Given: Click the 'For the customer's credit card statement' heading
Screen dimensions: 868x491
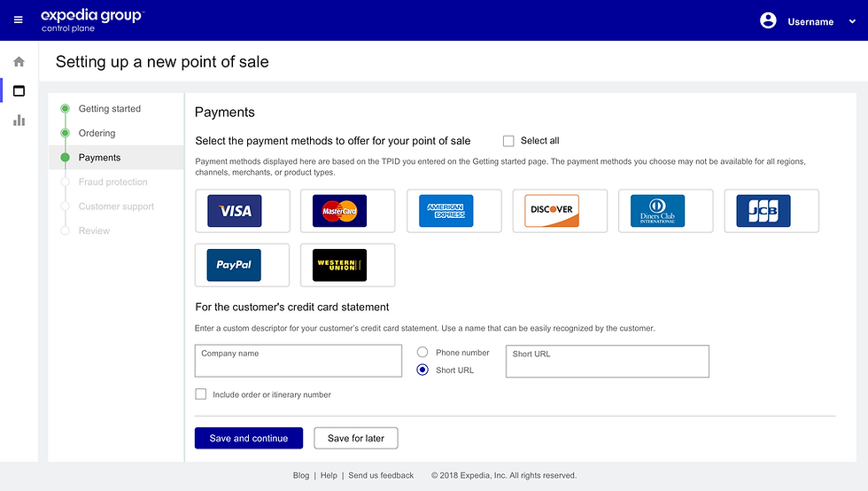Looking at the screenshot, I should pos(292,307).
